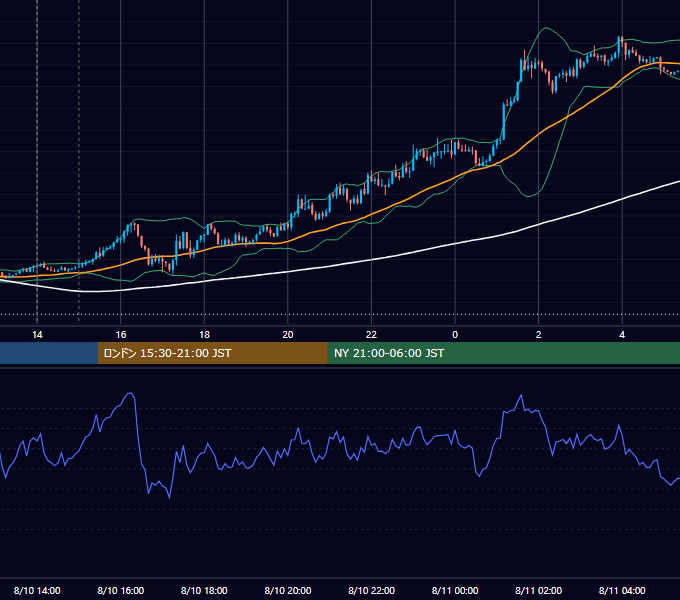Click the hour label 14 on axis
Viewport: 680px width, 600px height.
coord(37,335)
